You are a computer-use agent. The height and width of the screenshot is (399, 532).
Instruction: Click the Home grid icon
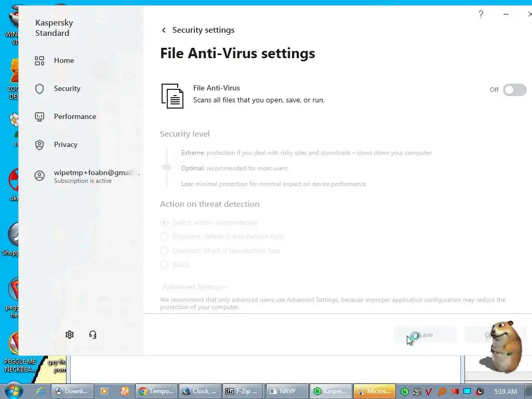tap(39, 61)
